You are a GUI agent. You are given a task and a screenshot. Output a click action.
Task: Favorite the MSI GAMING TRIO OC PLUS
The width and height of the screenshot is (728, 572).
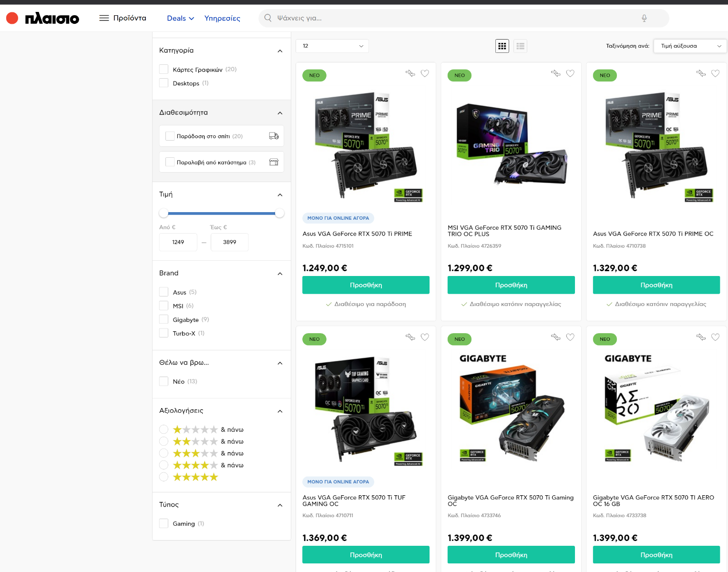point(570,73)
